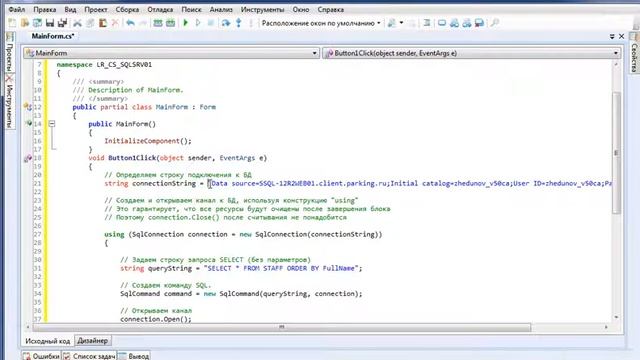Open the Вид menu
640x360 pixels.
pos(70,9)
